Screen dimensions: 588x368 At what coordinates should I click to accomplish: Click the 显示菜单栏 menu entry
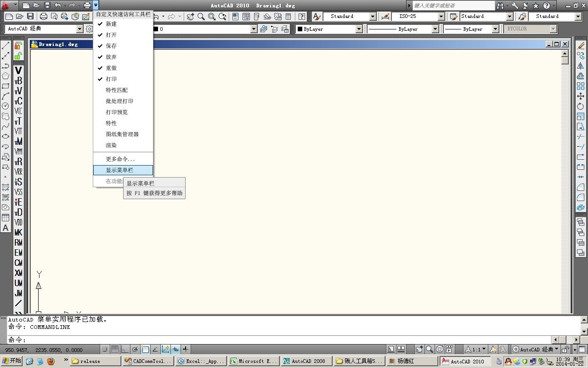(119, 170)
